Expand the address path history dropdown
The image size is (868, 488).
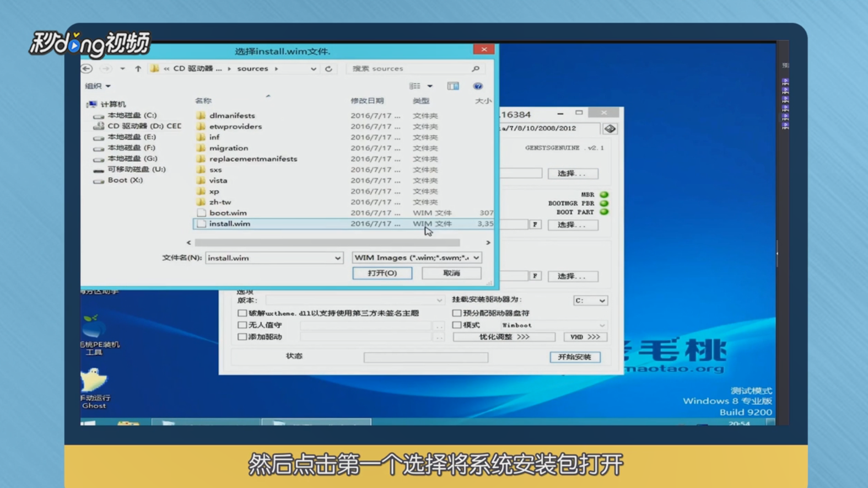pos(313,69)
